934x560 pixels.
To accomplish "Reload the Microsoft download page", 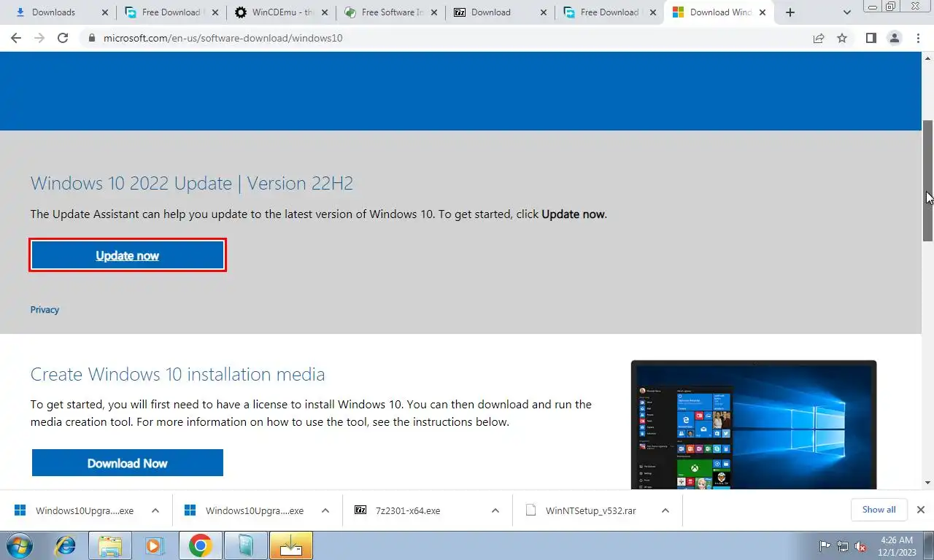I will coord(63,38).
